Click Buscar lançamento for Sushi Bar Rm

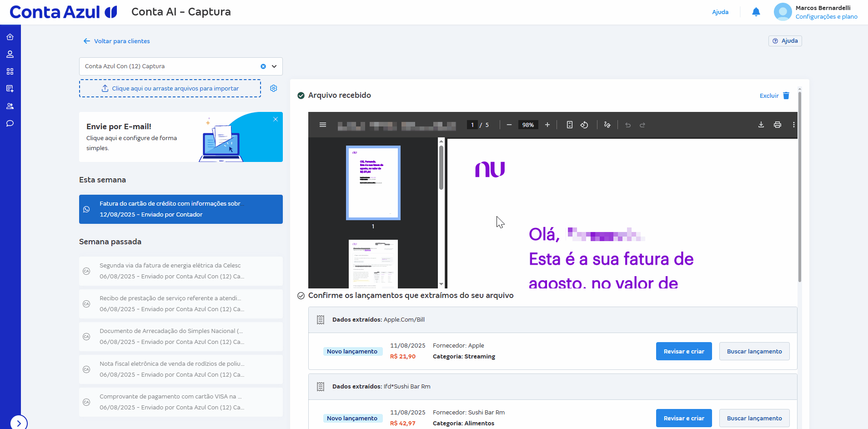[x=754, y=418]
